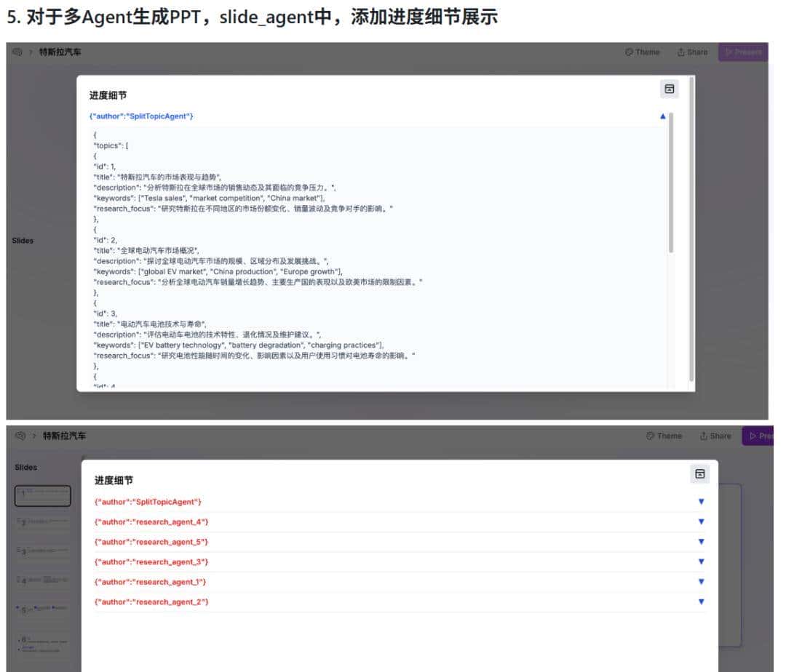Click the collapse window icon on 进度细节 dialog

[669, 88]
